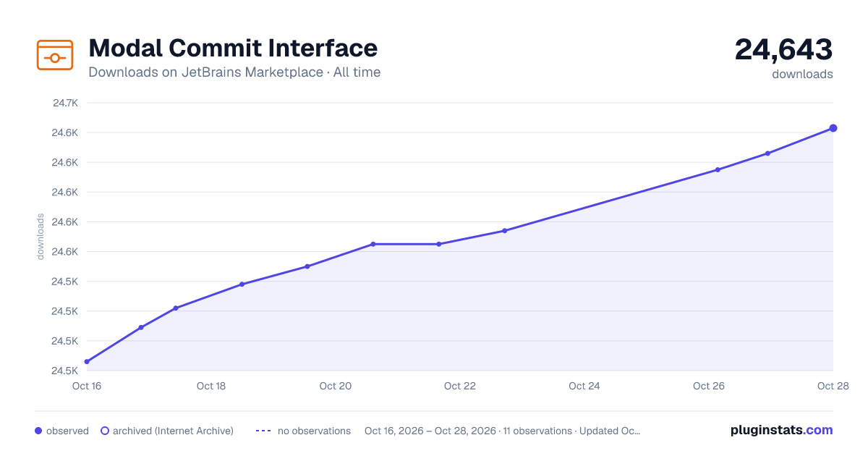Select the data point just after Oct 22

click(x=504, y=231)
